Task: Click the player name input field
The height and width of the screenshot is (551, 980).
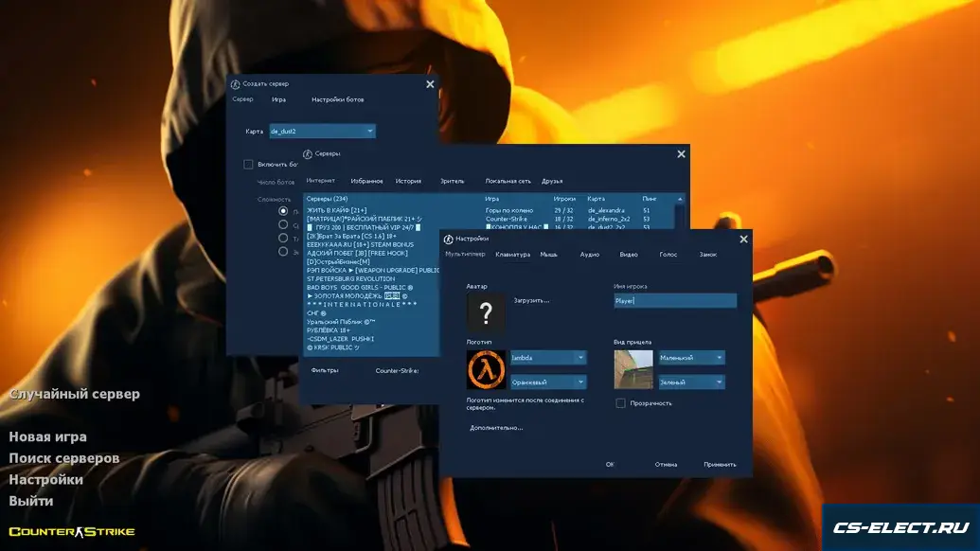Action: point(674,300)
